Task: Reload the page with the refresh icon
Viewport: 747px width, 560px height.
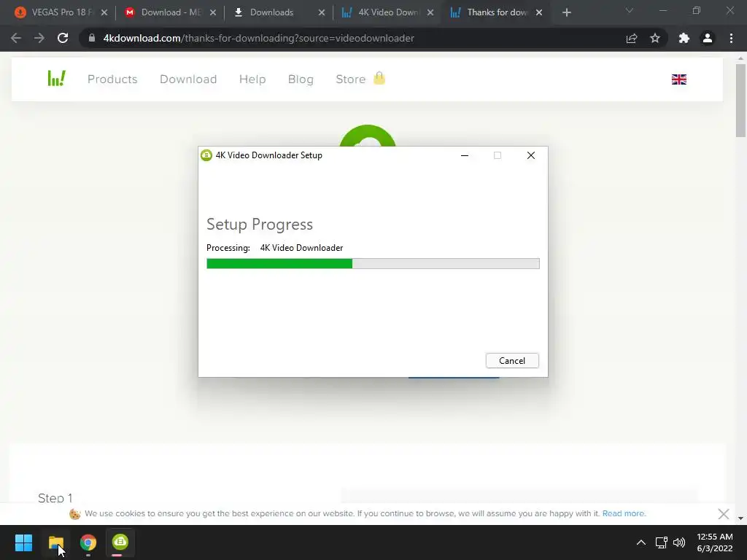Action: (63, 38)
